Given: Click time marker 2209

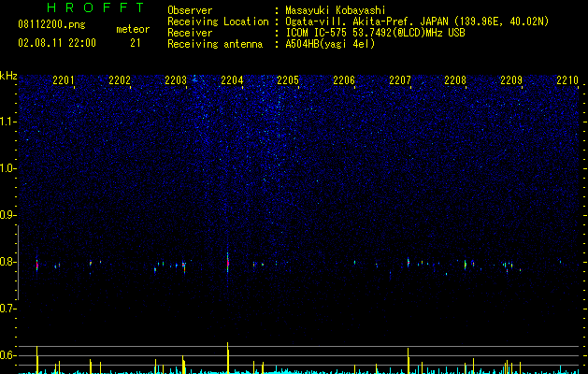Looking at the screenshot, I should pyautogui.click(x=511, y=80).
